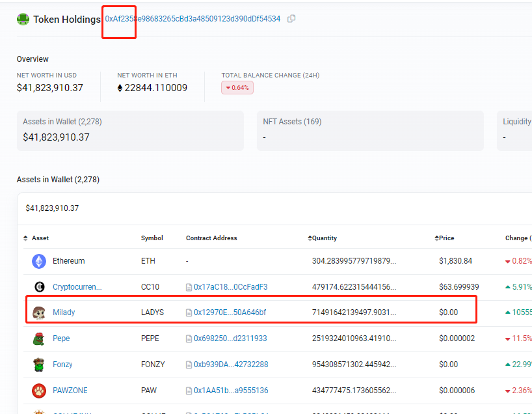Screen dimensions: 532x414
Task: Click the -0.64% balance change badge
Action: pos(237,88)
